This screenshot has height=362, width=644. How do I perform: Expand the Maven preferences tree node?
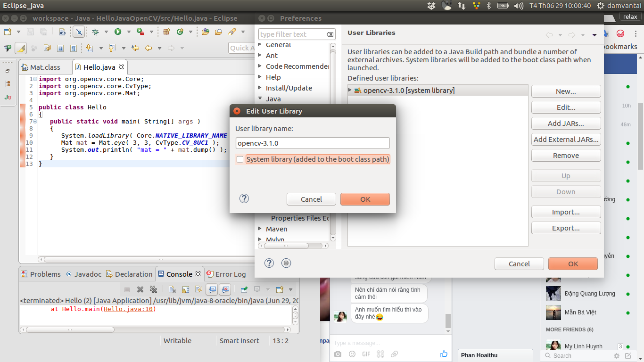[260, 229]
